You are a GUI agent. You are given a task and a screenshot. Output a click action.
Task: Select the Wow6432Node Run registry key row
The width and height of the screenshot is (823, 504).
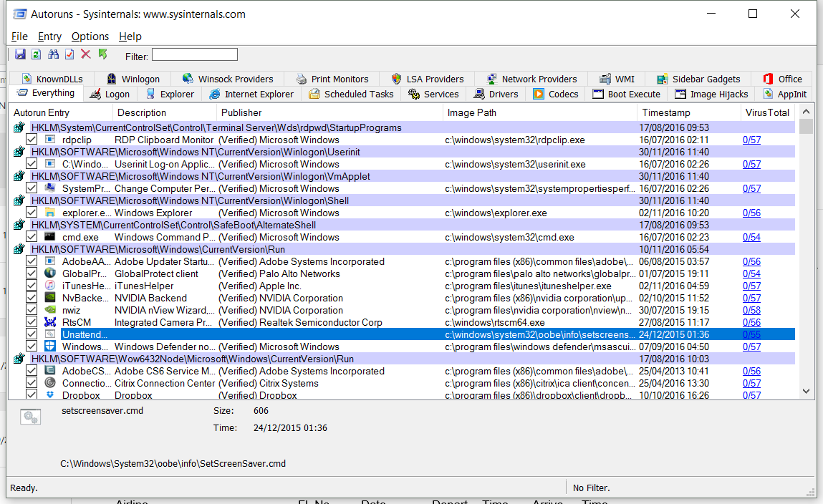[403, 359]
